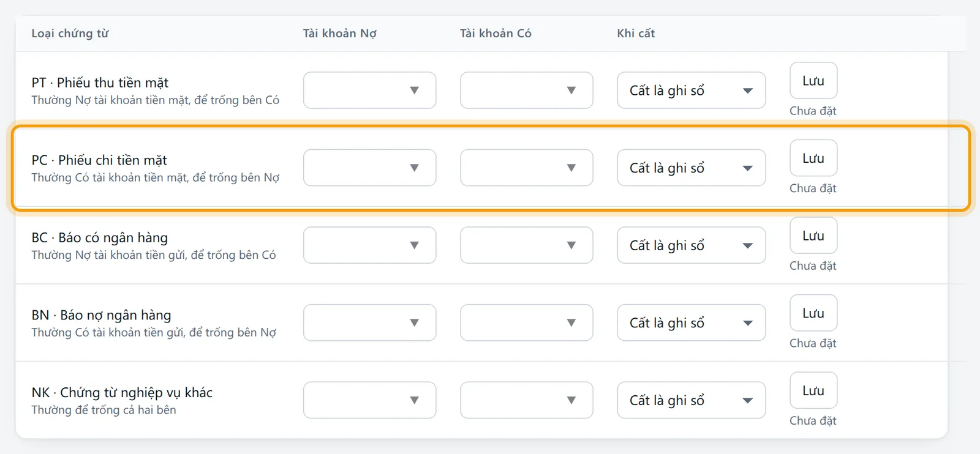Viewport: 980px width, 454px height.
Task: Click Lưu button for PT Phiếu thu tiền mặt
Action: coord(813,81)
